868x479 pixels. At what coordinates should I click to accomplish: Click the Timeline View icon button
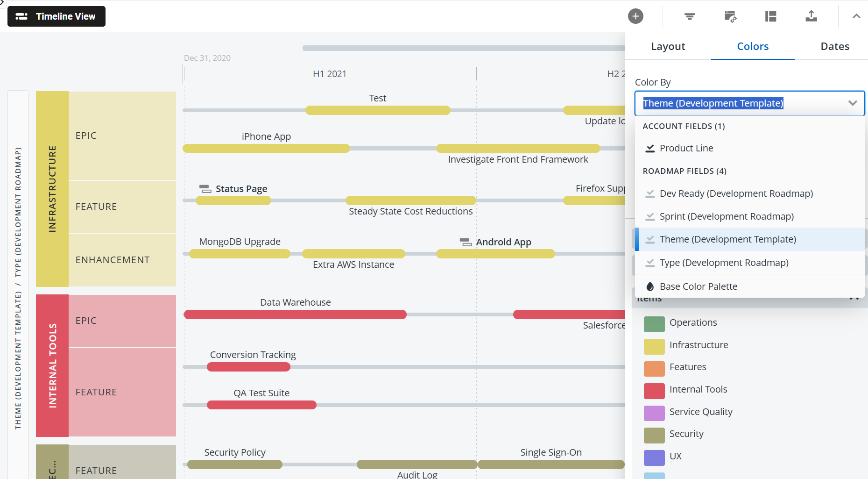coord(21,16)
